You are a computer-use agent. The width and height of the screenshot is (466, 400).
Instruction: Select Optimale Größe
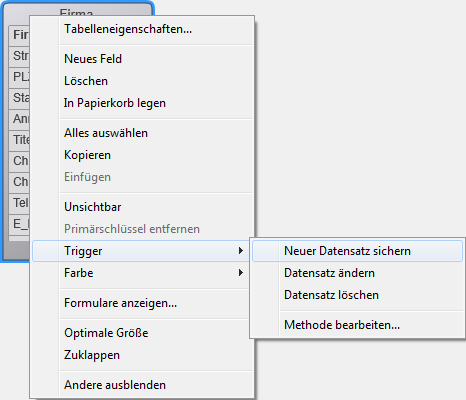tap(142, 333)
